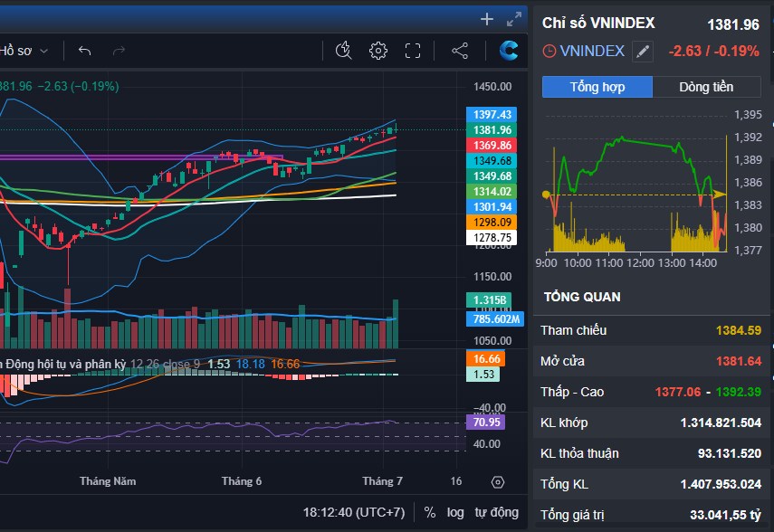774x532 pixels.
Task: Open time axis settings hexagon icon
Action: [x=498, y=482]
